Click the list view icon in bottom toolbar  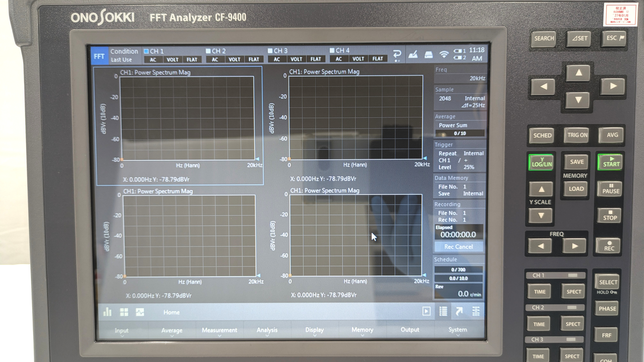pos(443,311)
